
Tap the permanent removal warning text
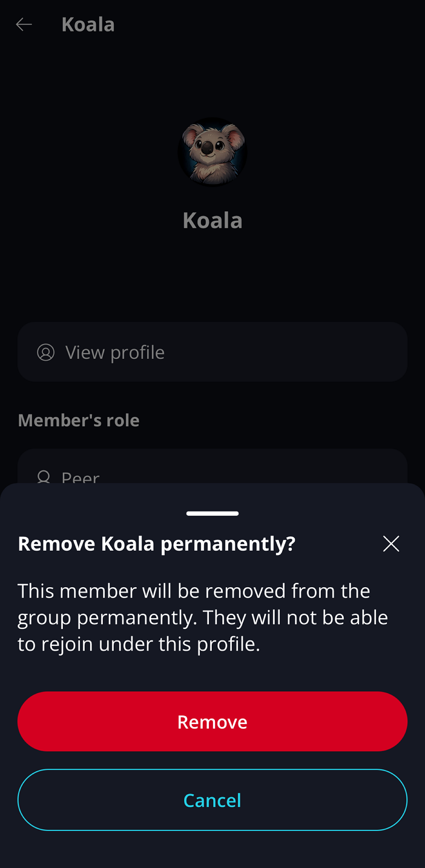tap(203, 617)
